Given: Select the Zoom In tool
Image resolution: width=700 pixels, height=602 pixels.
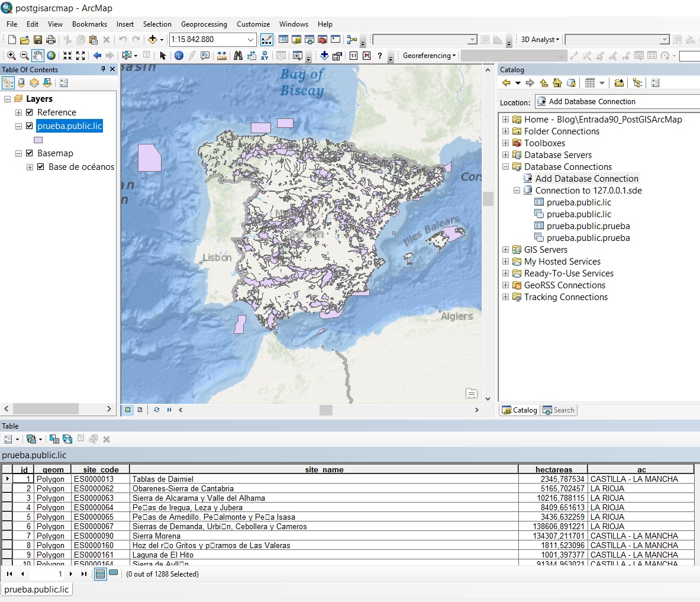Looking at the screenshot, I should (12, 56).
